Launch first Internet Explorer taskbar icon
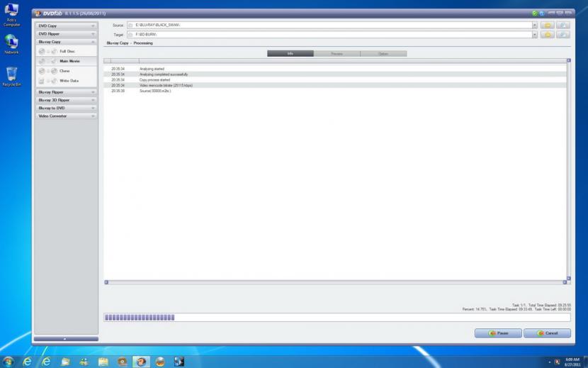This screenshot has height=368, width=588. tap(28, 362)
